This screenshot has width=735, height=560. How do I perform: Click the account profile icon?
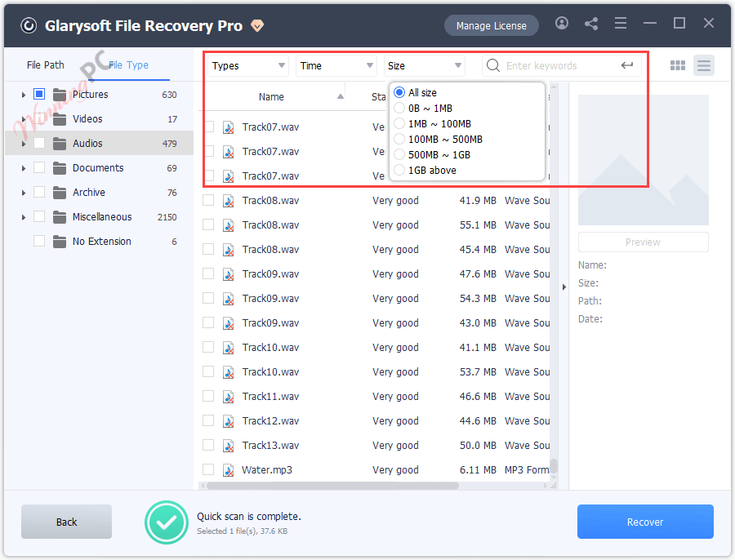click(x=562, y=23)
